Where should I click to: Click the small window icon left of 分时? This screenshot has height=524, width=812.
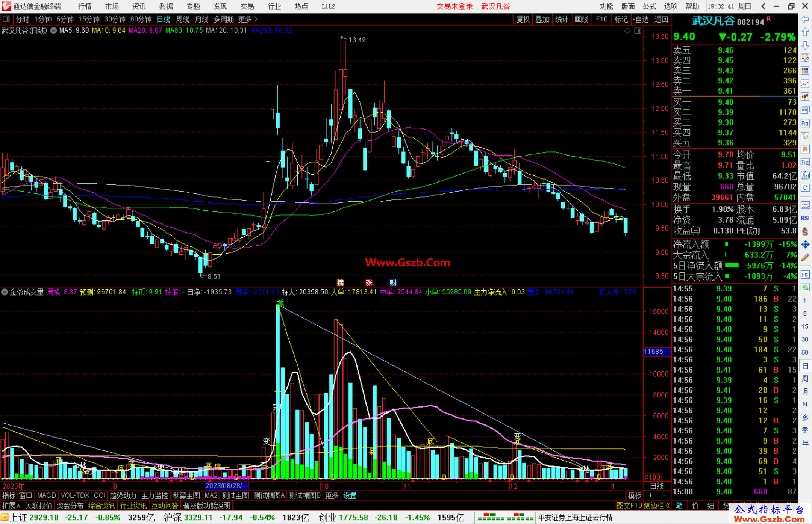(x=6, y=19)
